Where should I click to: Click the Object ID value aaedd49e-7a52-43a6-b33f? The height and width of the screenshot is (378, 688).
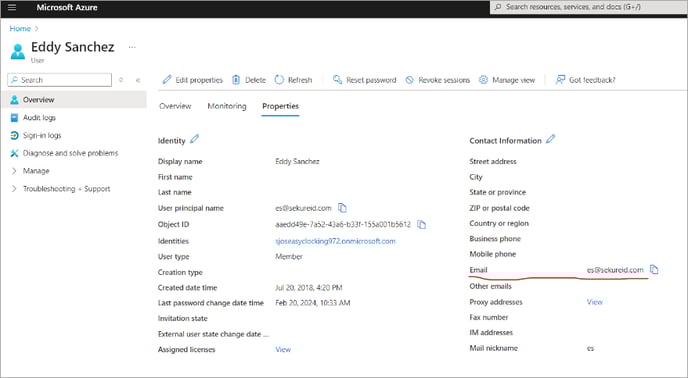[x=343, y=224]
